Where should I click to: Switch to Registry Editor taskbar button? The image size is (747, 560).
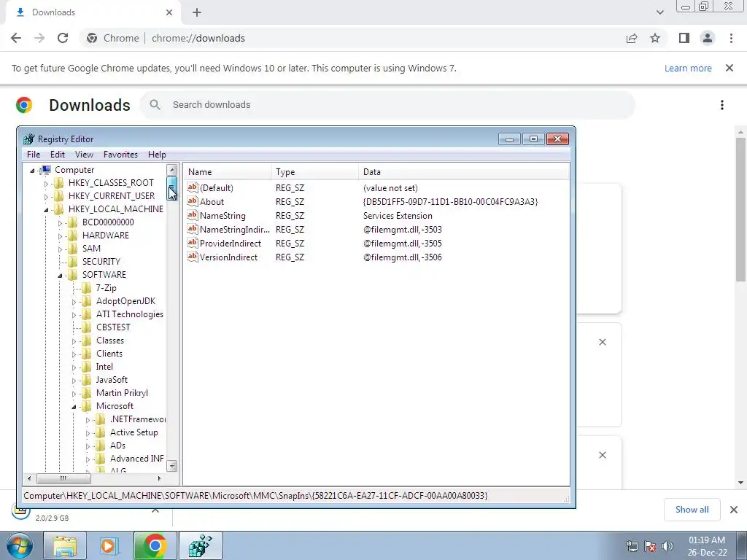point(200,545)
